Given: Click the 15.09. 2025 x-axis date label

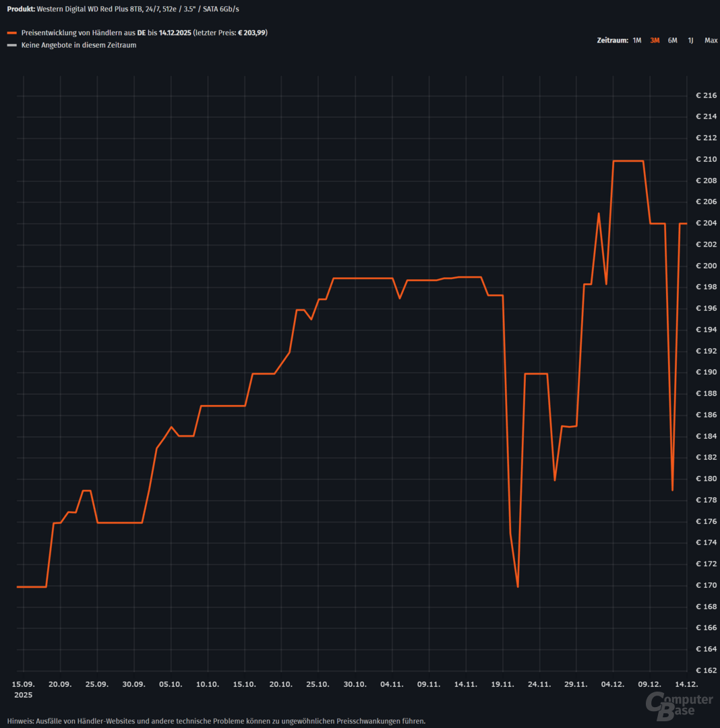Looking at the screenshot, I should [x=24, y=688].
